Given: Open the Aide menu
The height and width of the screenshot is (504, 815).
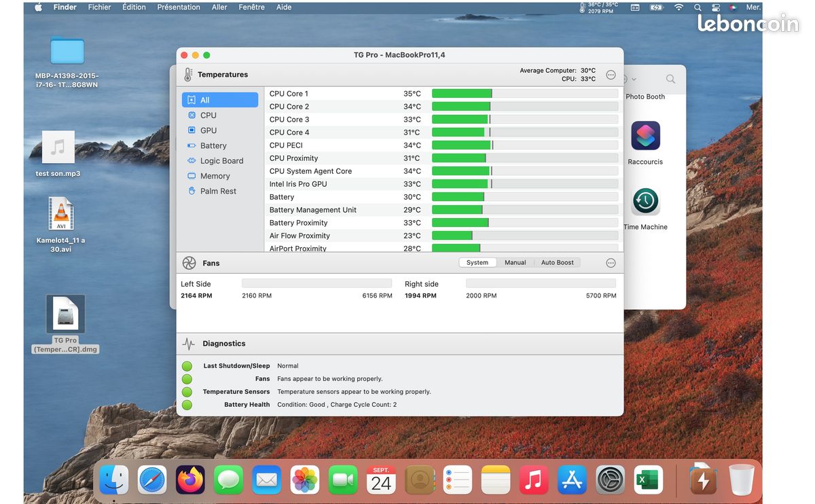Looking at the screenshot, I should [x=284, y=7].
